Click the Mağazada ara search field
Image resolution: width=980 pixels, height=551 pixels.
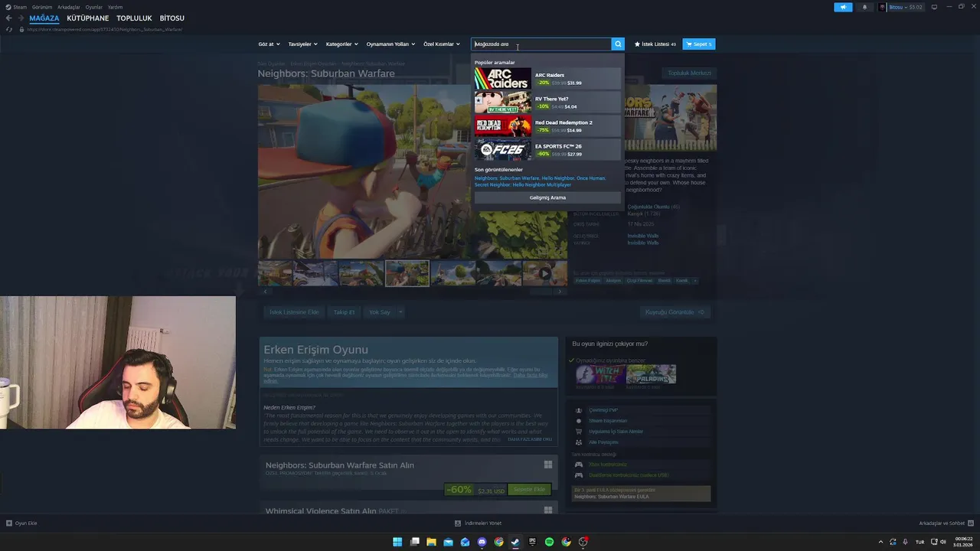(x=541, y=44)
